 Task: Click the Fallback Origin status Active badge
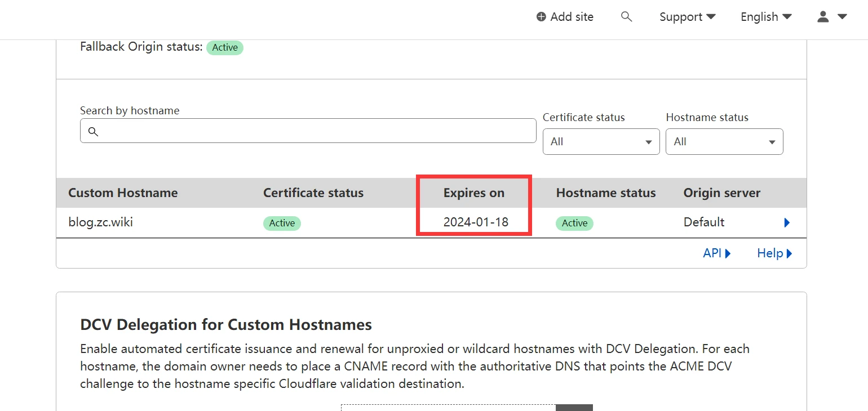[x=225, y=48]
